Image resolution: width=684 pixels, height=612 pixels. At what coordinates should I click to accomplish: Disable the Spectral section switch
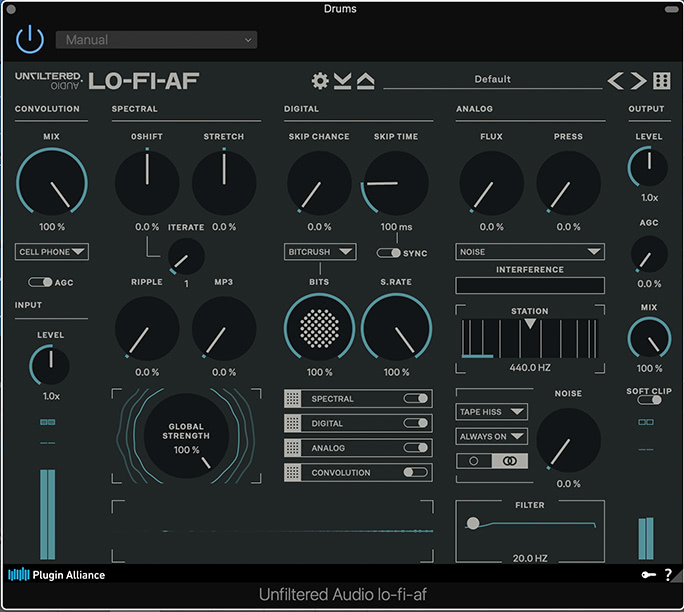coord(415,398)
